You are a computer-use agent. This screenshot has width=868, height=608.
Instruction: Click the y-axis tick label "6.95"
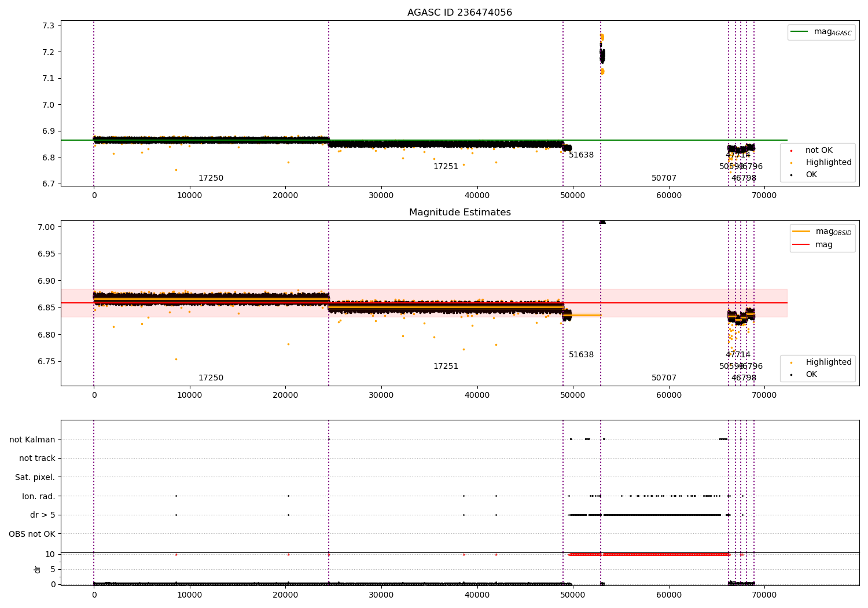pyautogui.click(x=46, y=254)
